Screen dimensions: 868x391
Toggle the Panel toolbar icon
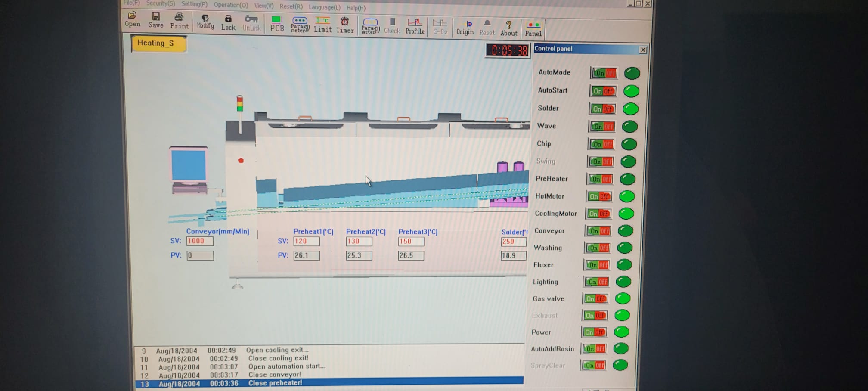pos(533,29)
